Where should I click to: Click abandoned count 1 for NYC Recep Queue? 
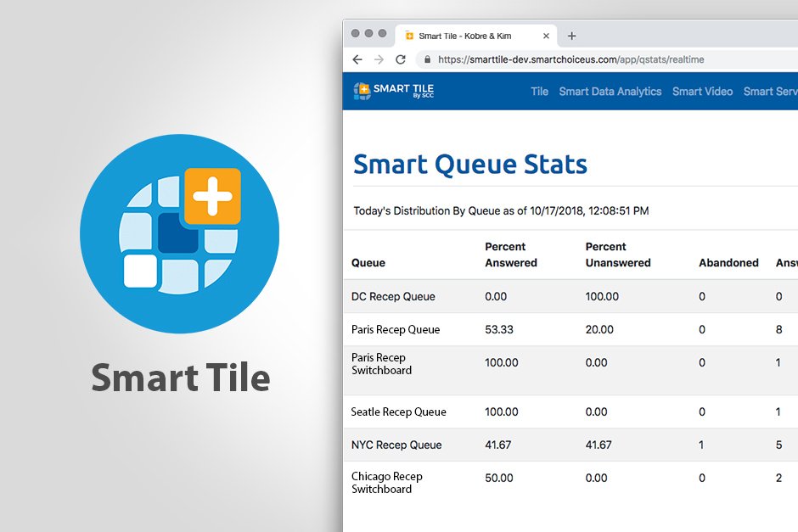pyautogui.click(x=701, y=445)
